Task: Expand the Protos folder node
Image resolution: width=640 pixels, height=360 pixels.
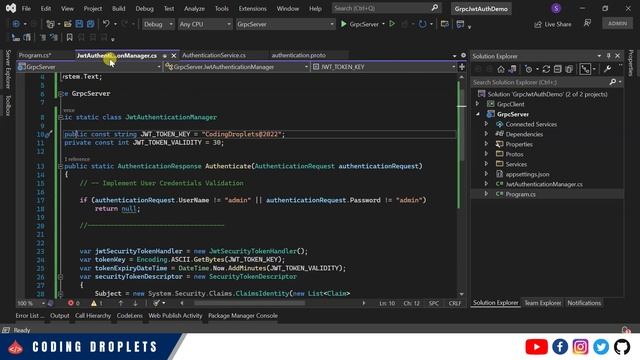Action: click(x=486, y=154)
